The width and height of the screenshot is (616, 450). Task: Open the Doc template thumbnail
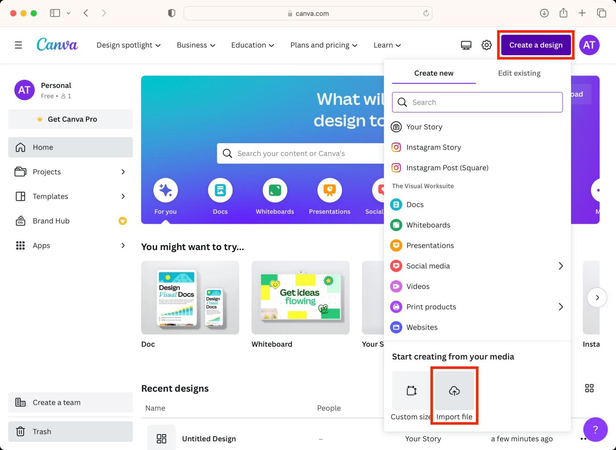(x=190, y=297)
